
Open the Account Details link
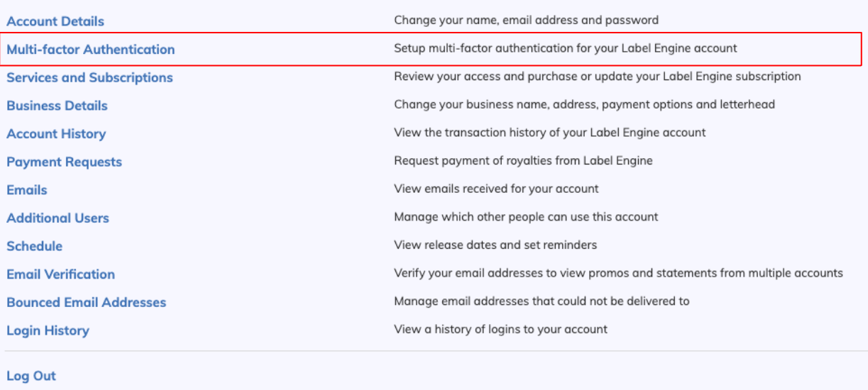pyautogui.click(x=55, y=21)
